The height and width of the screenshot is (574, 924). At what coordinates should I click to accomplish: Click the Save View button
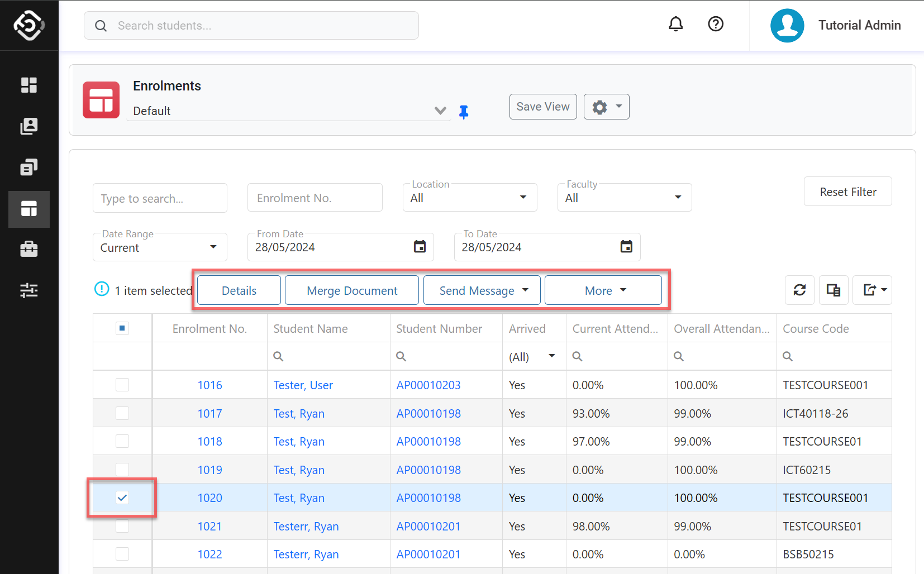tap(543, 107)
